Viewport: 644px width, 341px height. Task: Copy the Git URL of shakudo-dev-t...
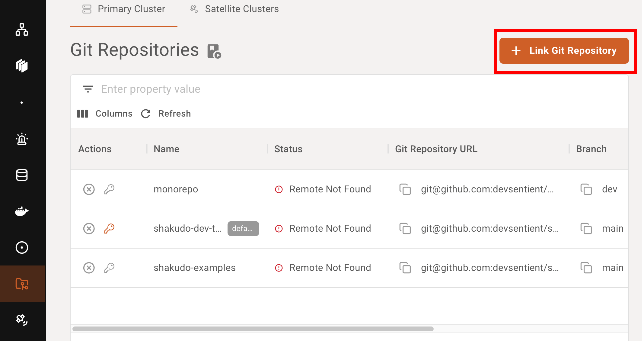tap(405, 229)
